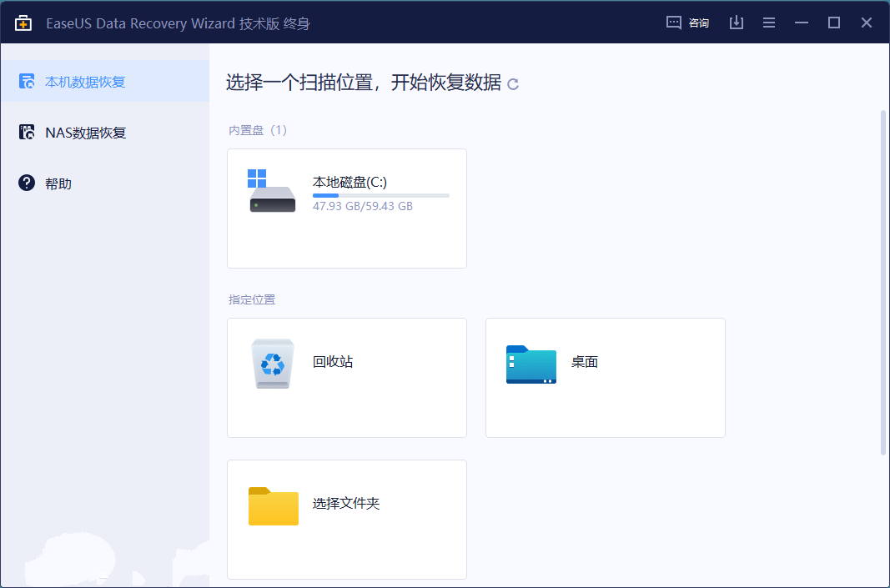Viewport: 890px width, 588px height.
Task: Click the EaseUS app logo icon
Action: click(x=23, y=23)
